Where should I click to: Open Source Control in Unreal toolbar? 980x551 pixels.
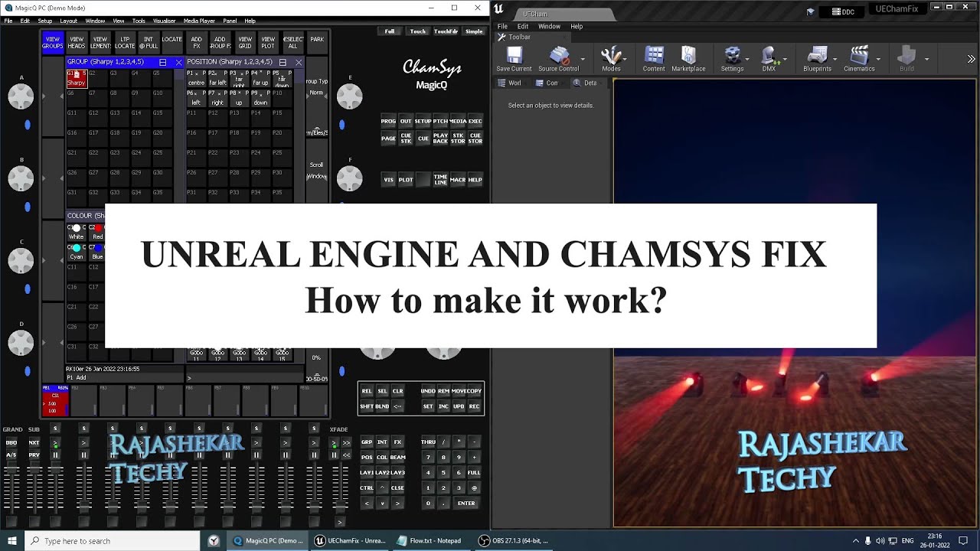coord(559,58)
